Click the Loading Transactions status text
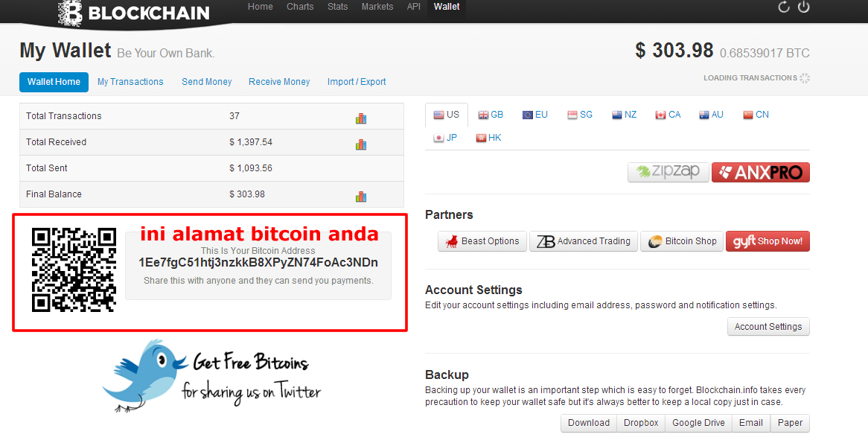 click(x=750, y=78)
